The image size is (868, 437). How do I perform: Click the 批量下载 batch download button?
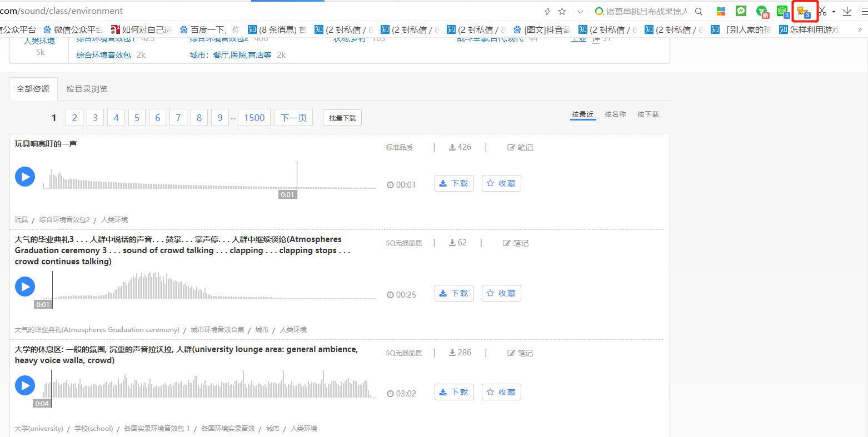click(342, 118)
